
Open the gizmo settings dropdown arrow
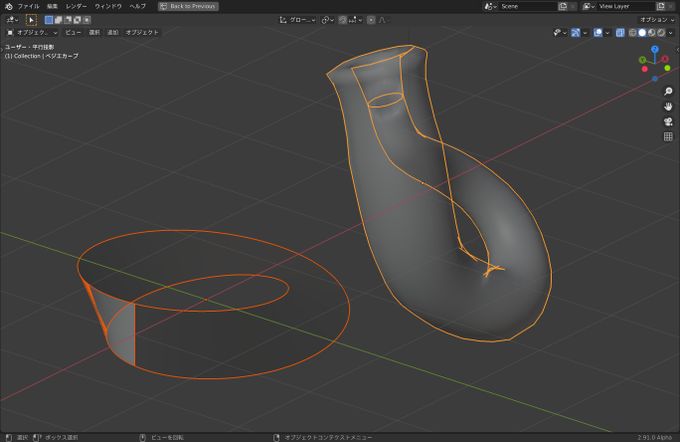(x=585, y=33)
